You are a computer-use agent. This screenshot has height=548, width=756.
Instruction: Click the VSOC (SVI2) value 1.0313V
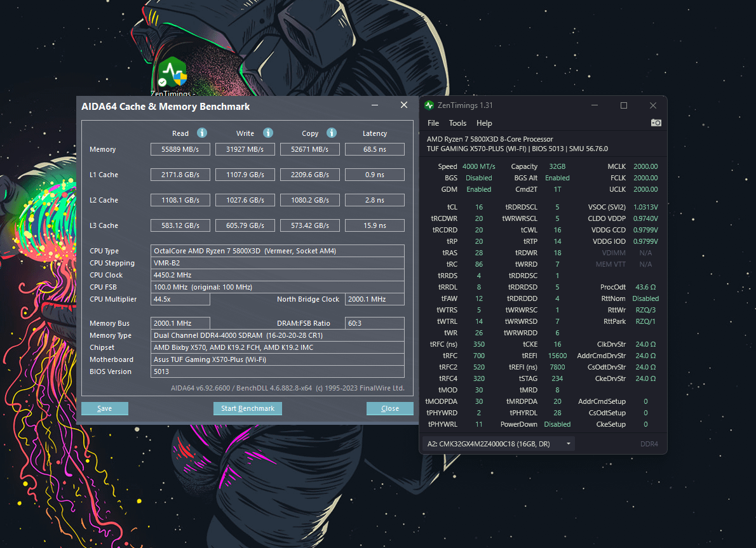tap(645, 207)
